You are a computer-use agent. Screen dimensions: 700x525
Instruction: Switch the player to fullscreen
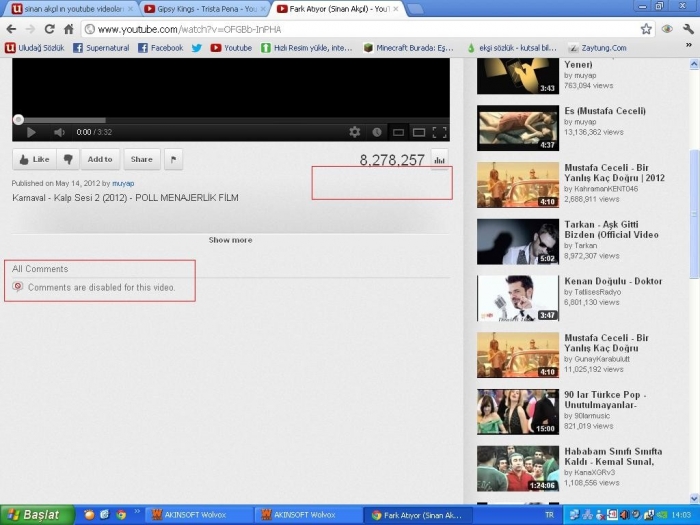[438, 132]
